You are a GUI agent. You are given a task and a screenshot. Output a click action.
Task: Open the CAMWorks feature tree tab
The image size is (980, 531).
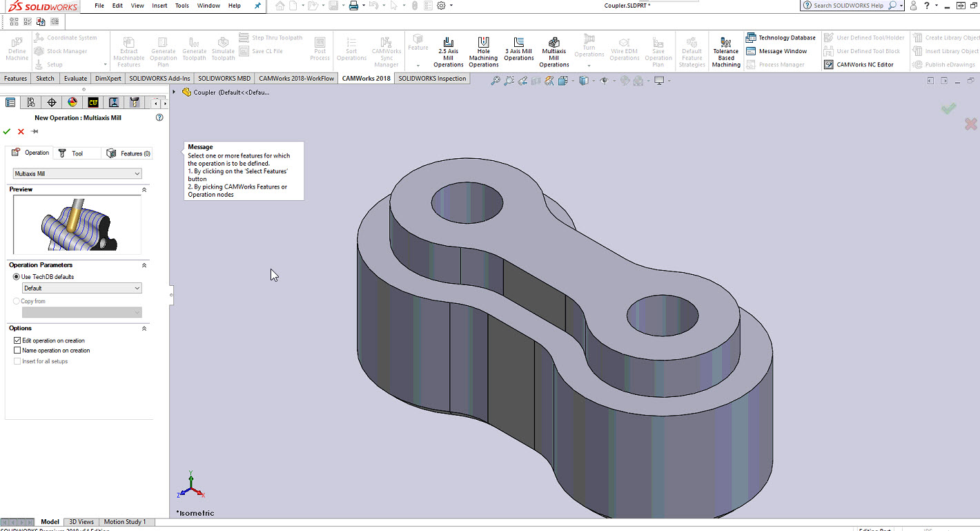(93, 103)
